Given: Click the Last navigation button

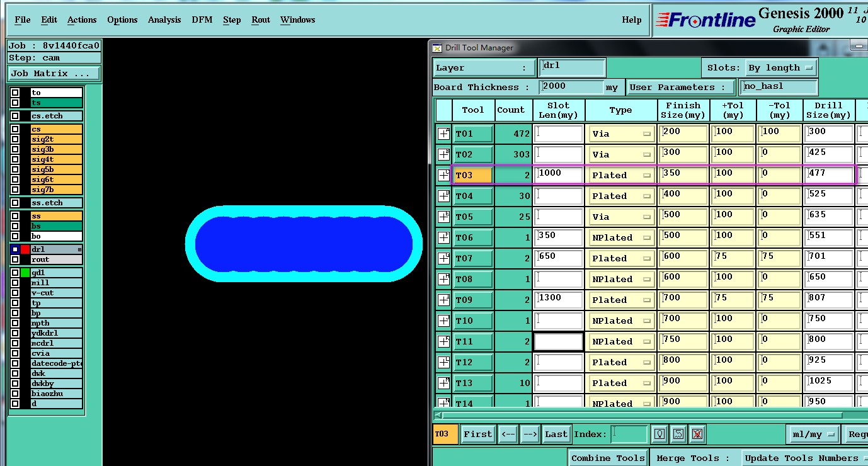Looking at the screenshot, I should [x=556, y=434].
